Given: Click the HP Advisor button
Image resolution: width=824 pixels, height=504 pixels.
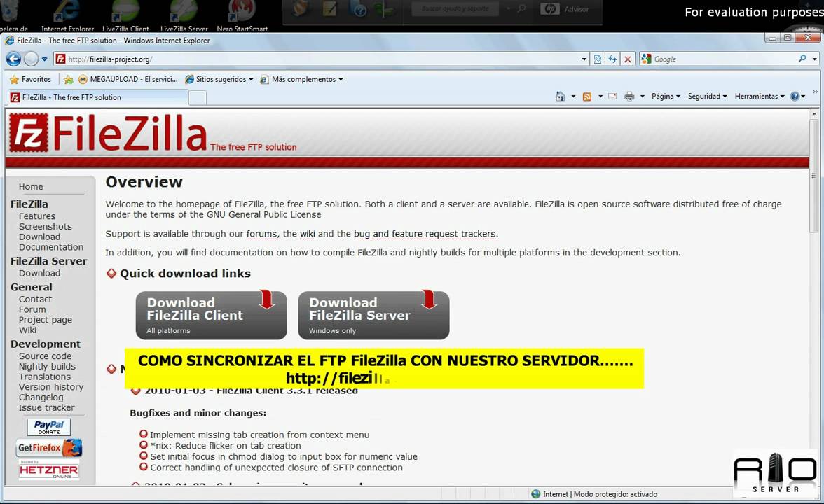Looking at the screenshot, I should 565,10.
